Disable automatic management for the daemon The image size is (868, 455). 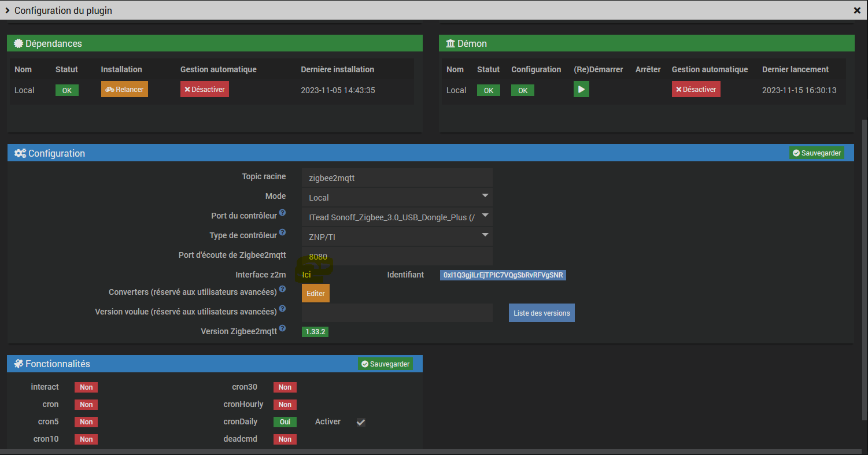[x=696, y=90]
